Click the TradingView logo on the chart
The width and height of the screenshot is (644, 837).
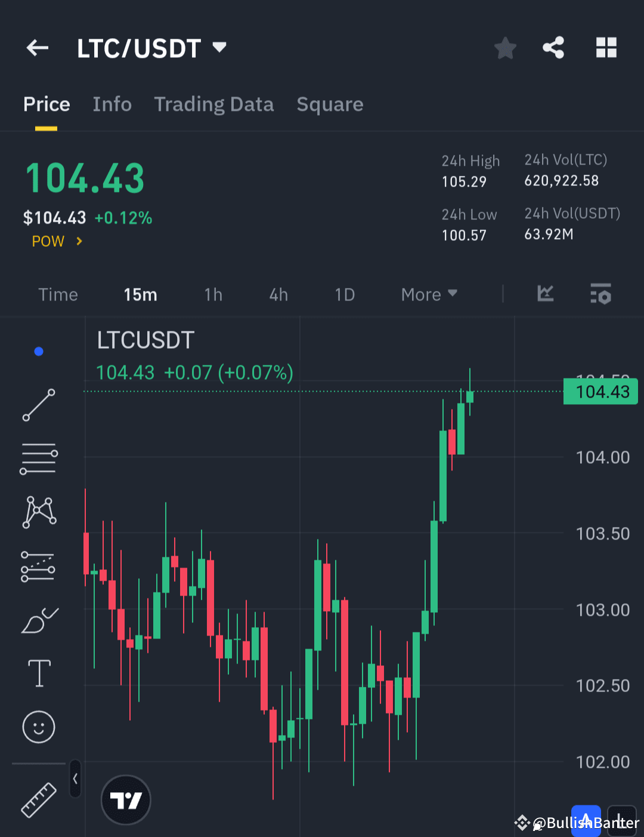pyautogui.click(x=125, y=799)
